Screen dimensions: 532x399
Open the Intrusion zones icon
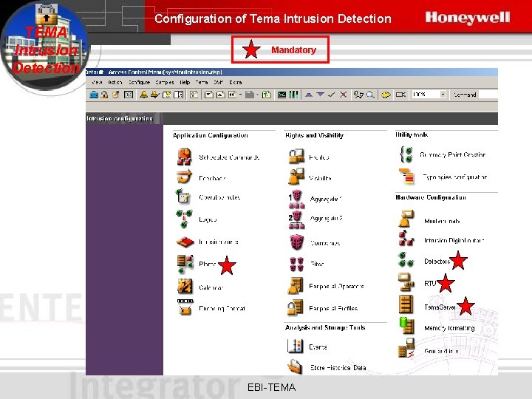[185, 242]
